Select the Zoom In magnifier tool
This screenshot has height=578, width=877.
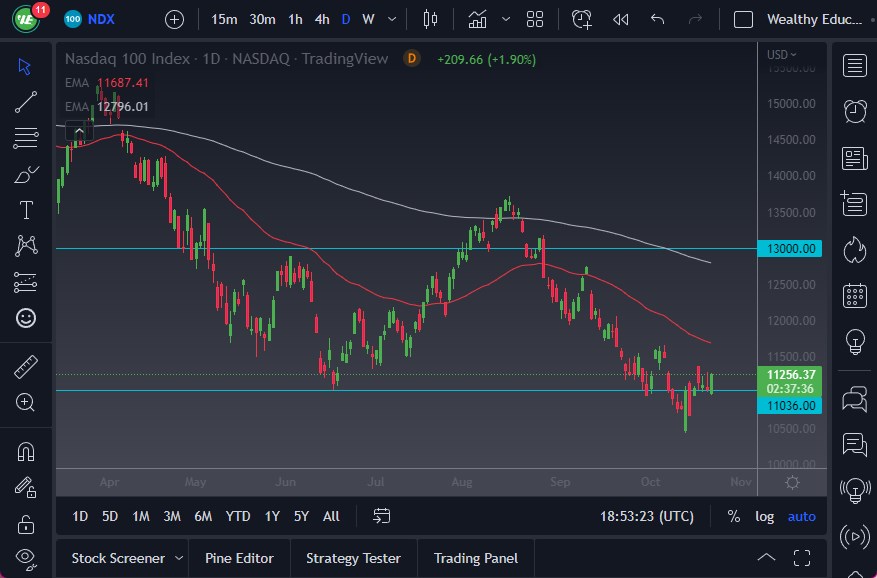pyautogui.click(x=26, y=403)
